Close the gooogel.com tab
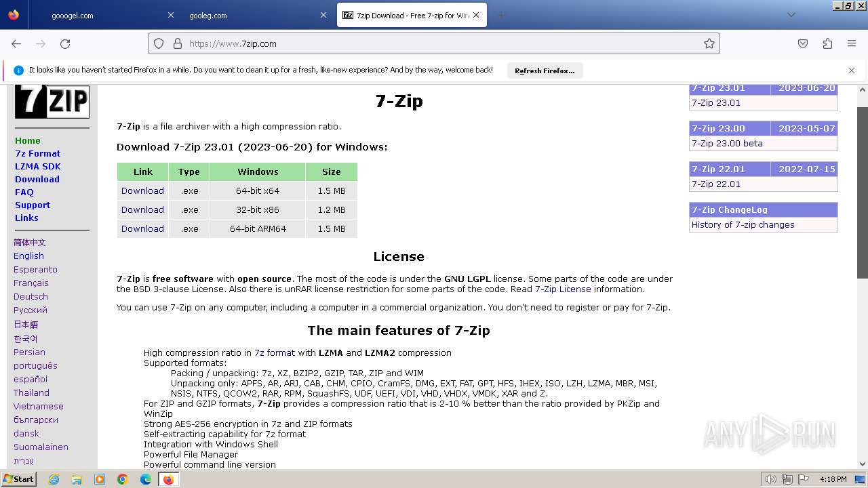 click(171, 15)
